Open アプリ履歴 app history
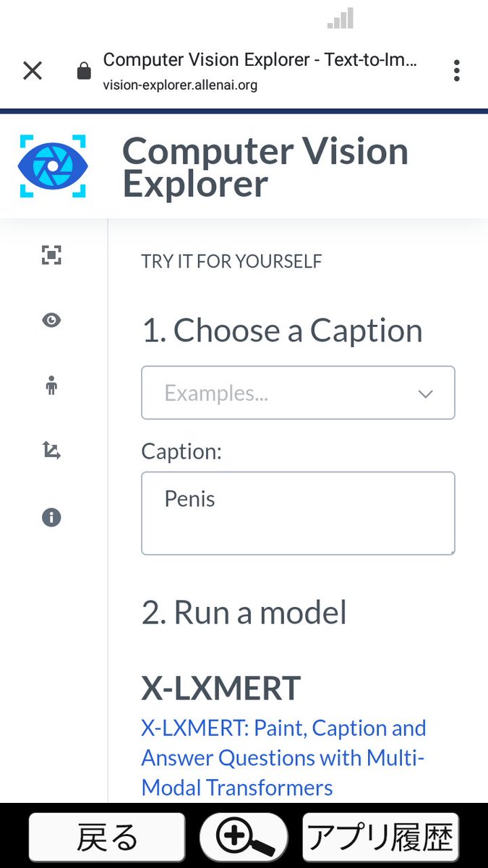 380,838
